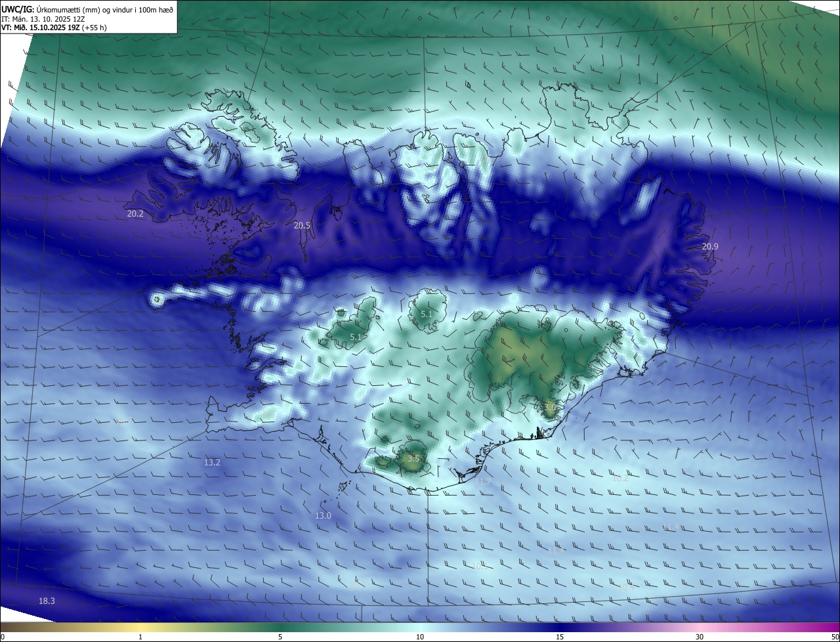Click the 13.0 value south of Reykjanes
840x642 pixels.
(323, 515)
